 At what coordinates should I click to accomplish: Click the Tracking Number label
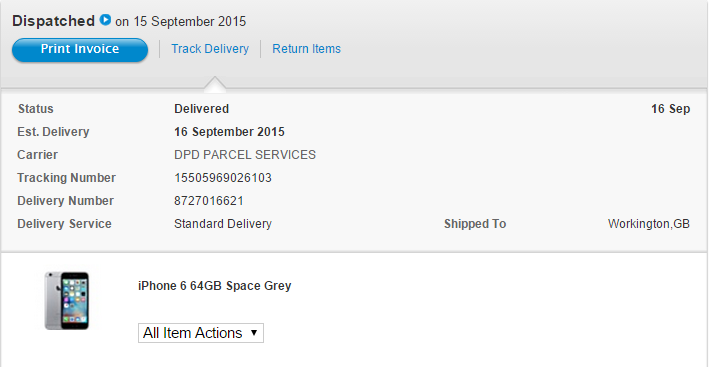click(66, 178)
